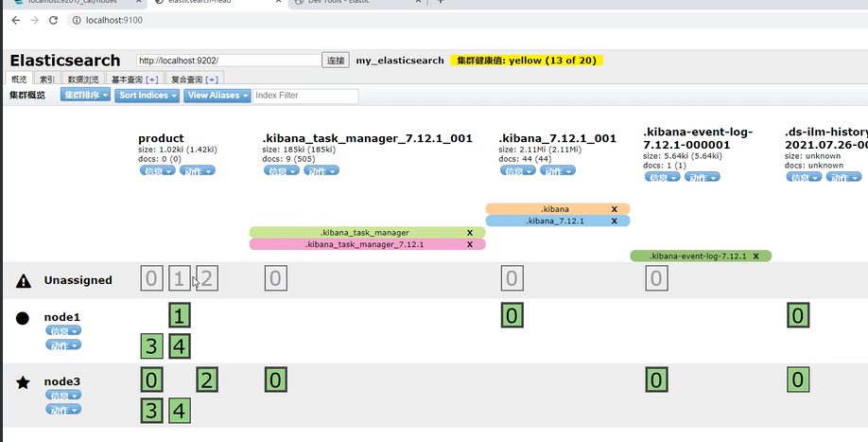Open 动作 dropdown under .kibana-event-log-7.12.1-000001

(x=703, y=177)
